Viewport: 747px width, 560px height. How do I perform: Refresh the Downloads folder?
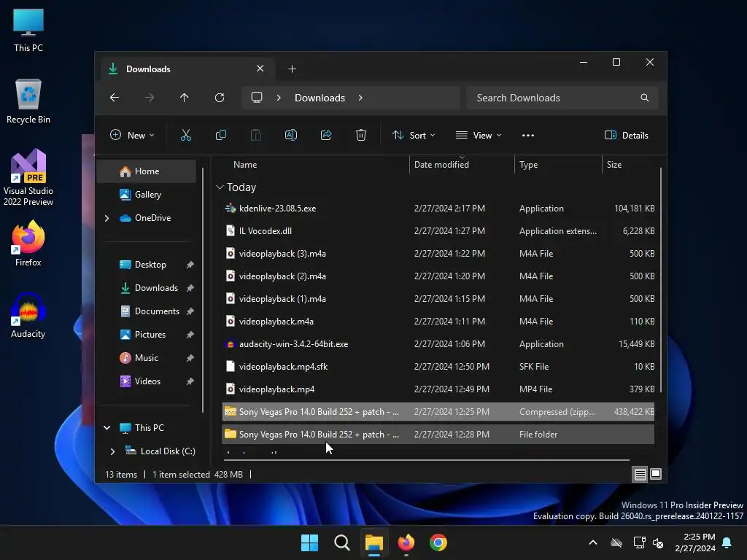tap(220, 98)
